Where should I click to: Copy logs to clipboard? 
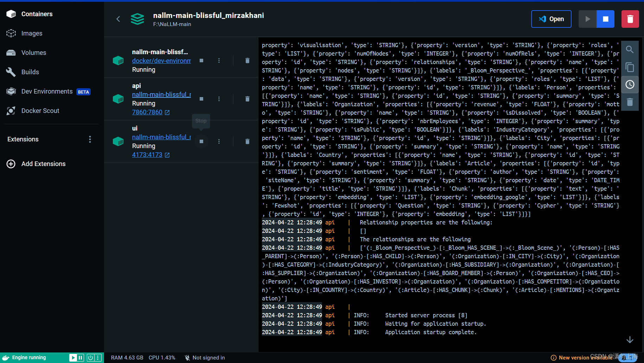coord(630,67)
